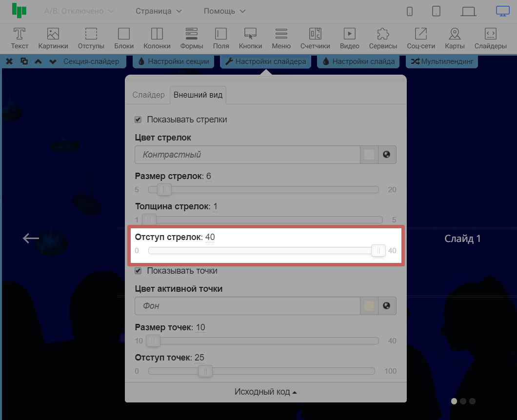The image size is (517, 420).
Task: Toggle the 'Показывать стрелки' checkbox
Action: 138,120
